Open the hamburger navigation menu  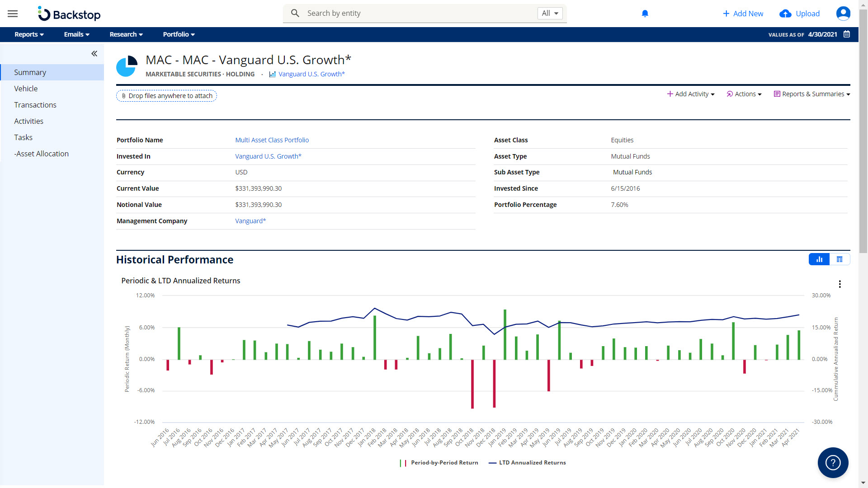[x=12, y=13]
